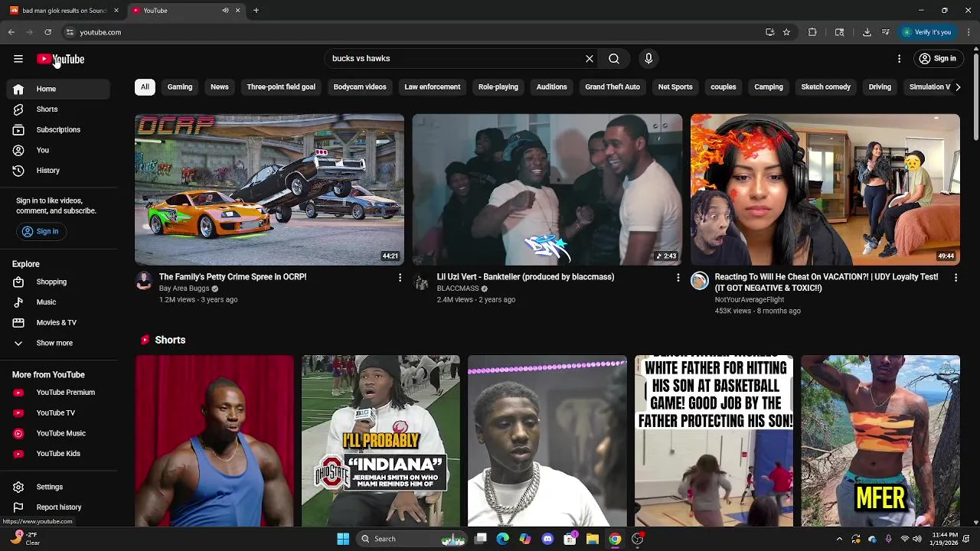The width and height of the screenshot is (980, 551).
Task: Select the Grand Theft Auto chip
Action: tap(612, 87)
